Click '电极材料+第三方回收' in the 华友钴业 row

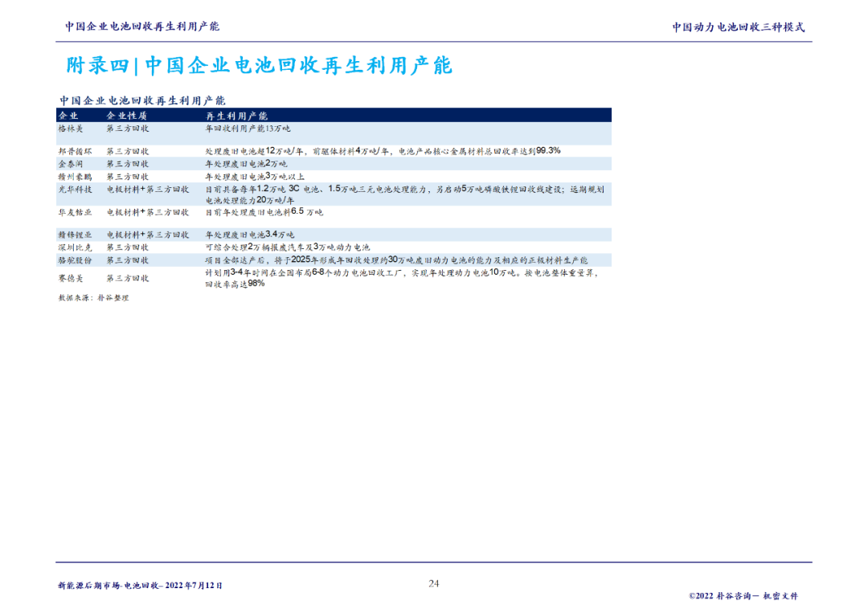[148, 212]
